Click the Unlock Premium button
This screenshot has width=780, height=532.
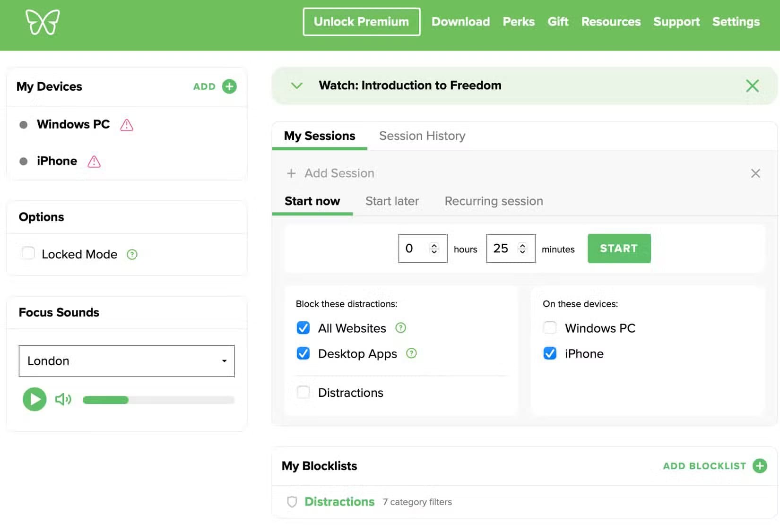361,22
